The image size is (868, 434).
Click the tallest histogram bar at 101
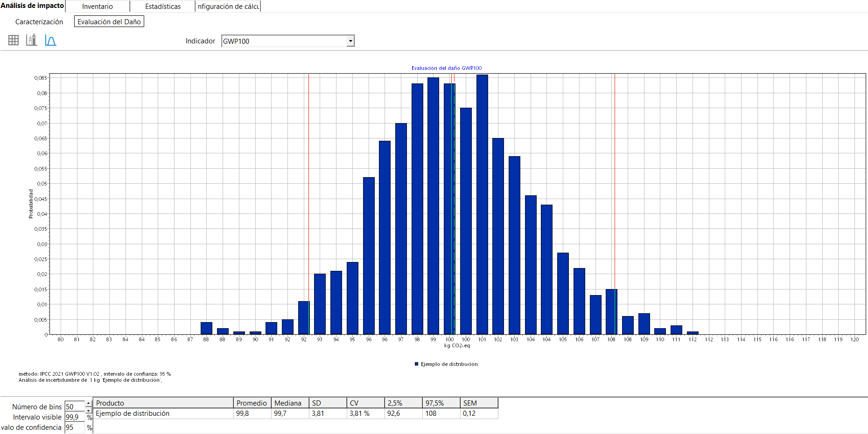coord(482,204)
